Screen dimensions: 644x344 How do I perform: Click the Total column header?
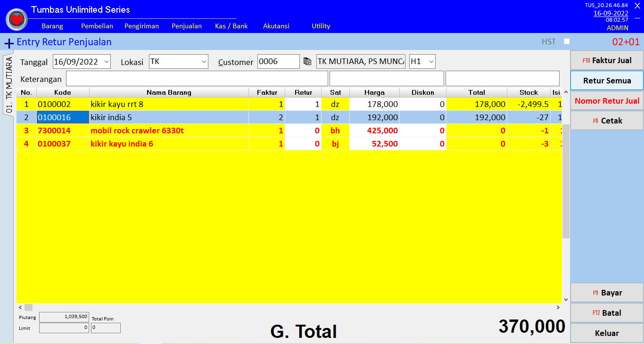click(477, 92)
